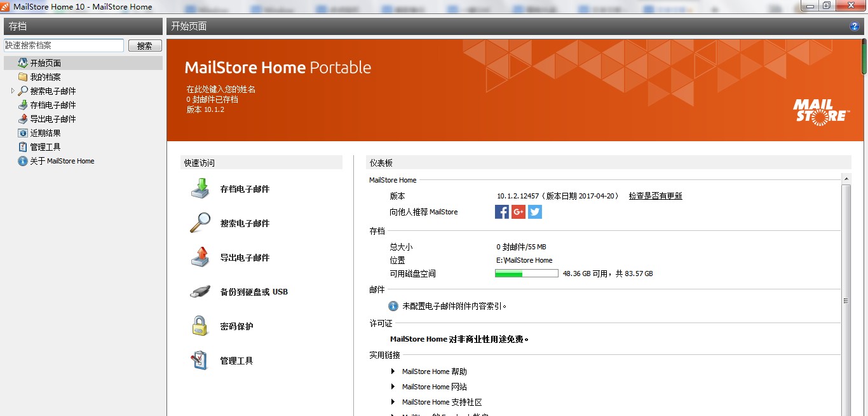868x416 pixels.
Task: Expand the MailStore Home 帮助 link arrow
Action: coord(392,371)
